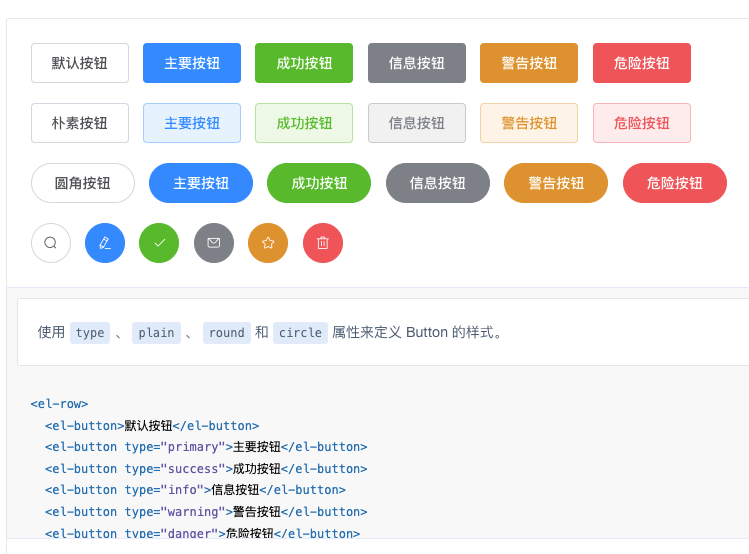This screenshot has height=554, width=749.
Task: Click the red circular trash delete icon
Action: [323, 243]
